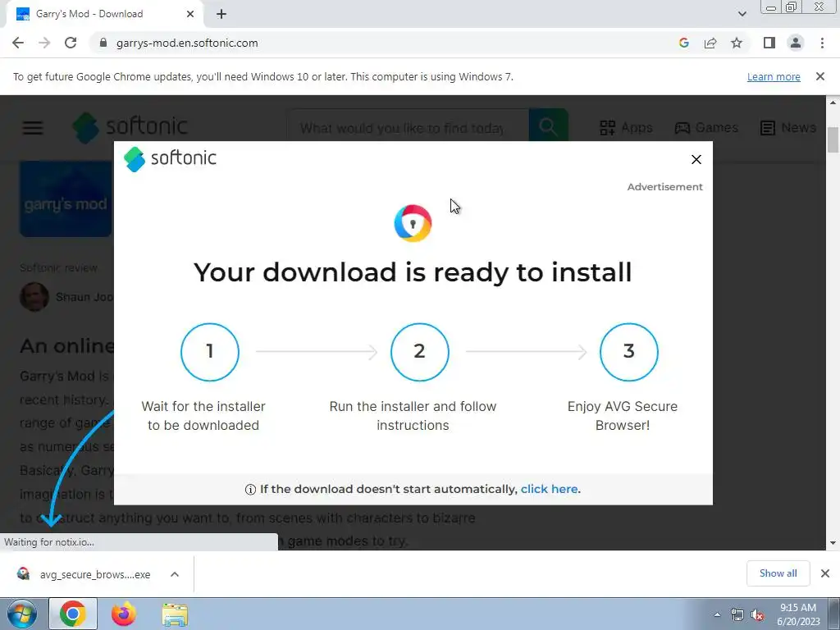Screen dimensions: 840x630
Task: Bookmark this page with the star
Action: 737,43
